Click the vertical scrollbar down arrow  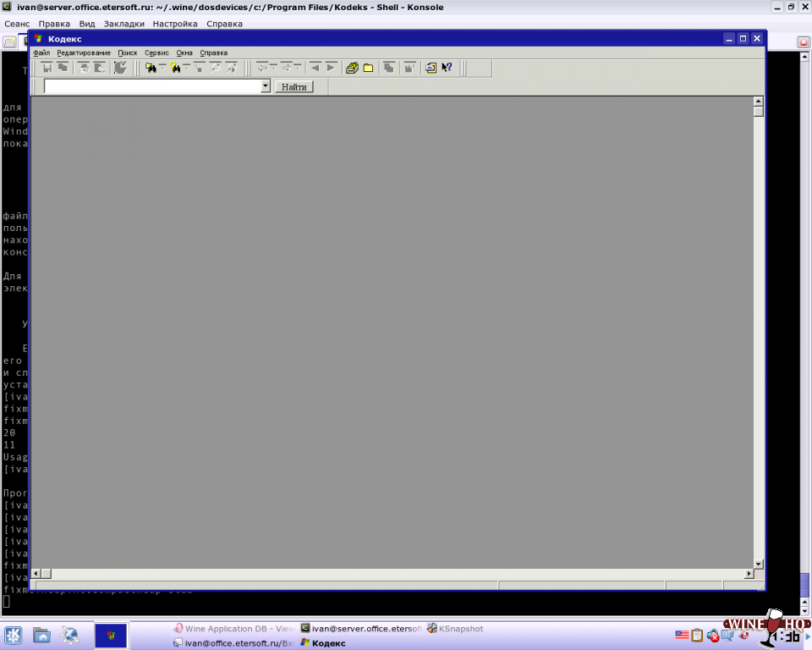759,563
